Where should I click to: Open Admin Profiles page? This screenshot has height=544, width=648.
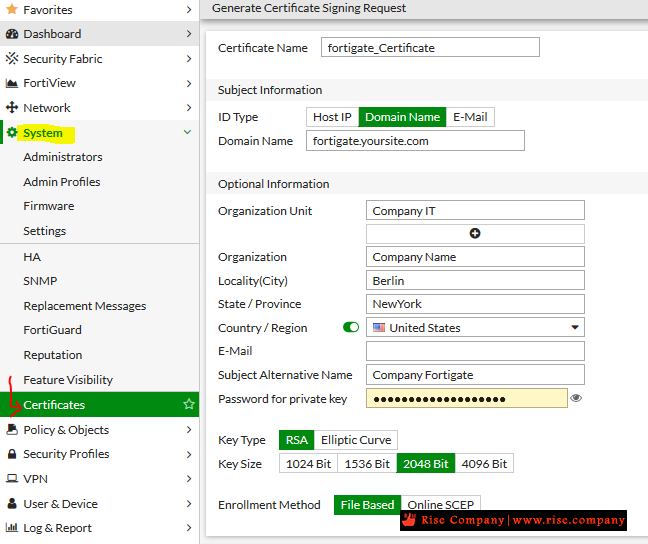62,182
